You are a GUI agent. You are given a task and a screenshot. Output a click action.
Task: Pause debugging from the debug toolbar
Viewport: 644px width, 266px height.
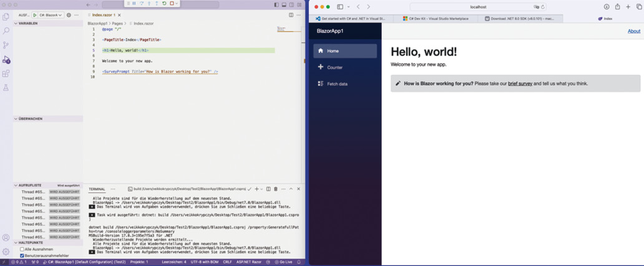[x=134, y=3]
